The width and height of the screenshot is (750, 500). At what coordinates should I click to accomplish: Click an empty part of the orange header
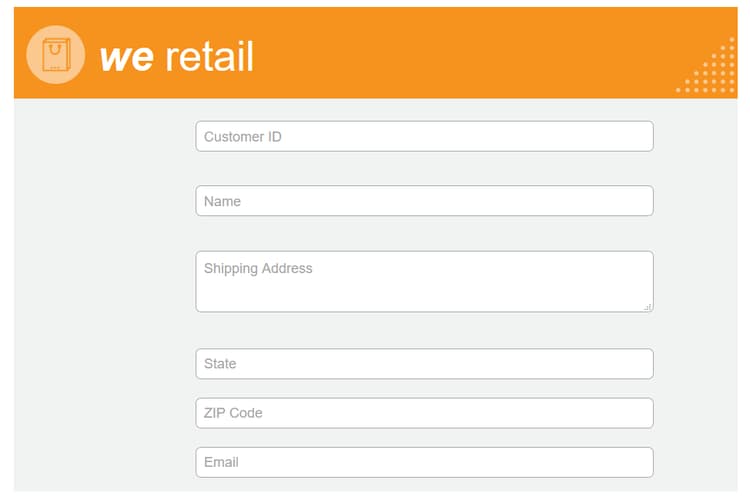click(454, 53)
